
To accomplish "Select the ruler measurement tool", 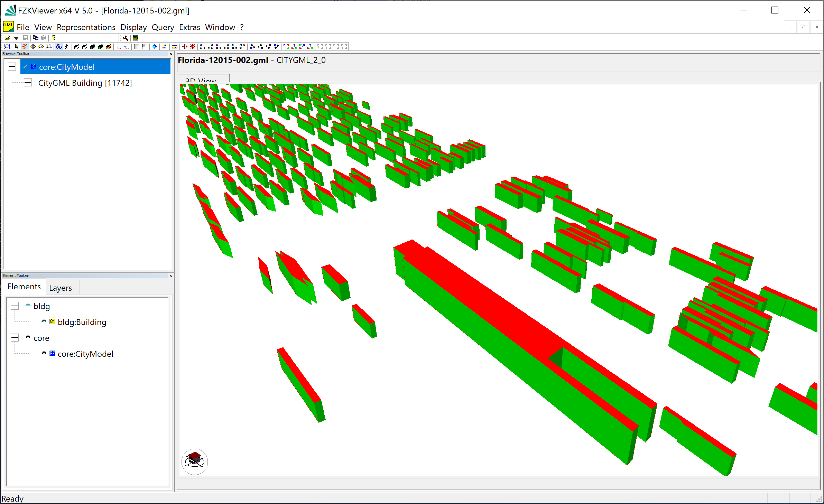I will click(175, 46).
